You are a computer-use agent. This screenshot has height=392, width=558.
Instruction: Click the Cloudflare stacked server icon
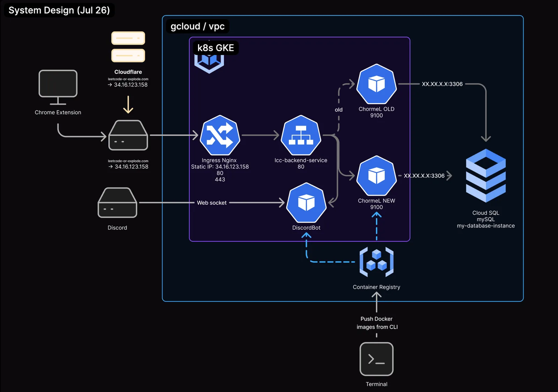click(128, 47)
